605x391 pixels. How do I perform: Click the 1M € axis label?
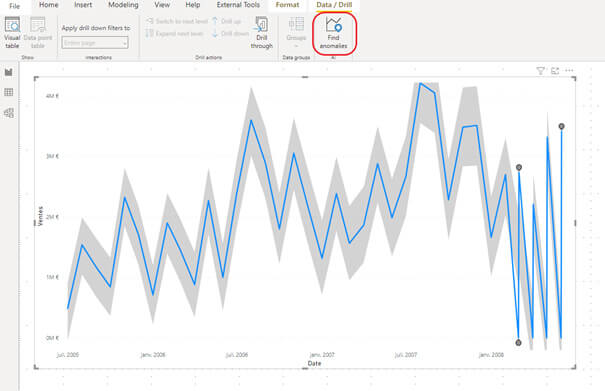coord(52,277)
